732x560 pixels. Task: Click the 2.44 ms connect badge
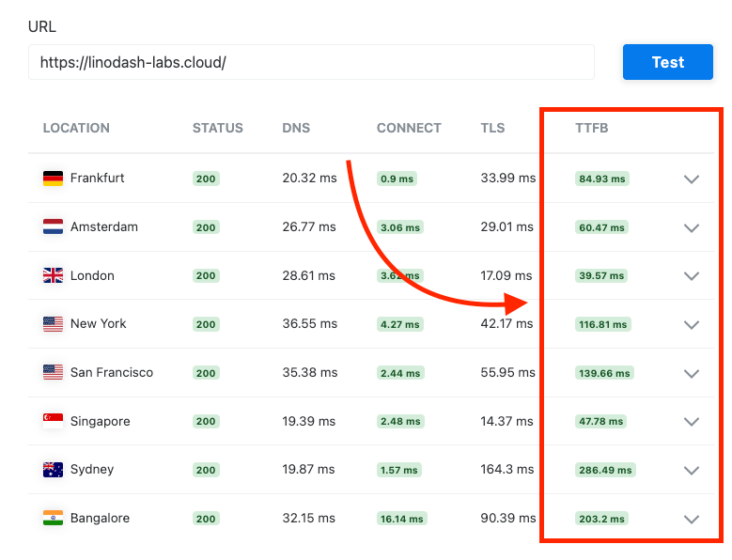[x=400, y=373]
